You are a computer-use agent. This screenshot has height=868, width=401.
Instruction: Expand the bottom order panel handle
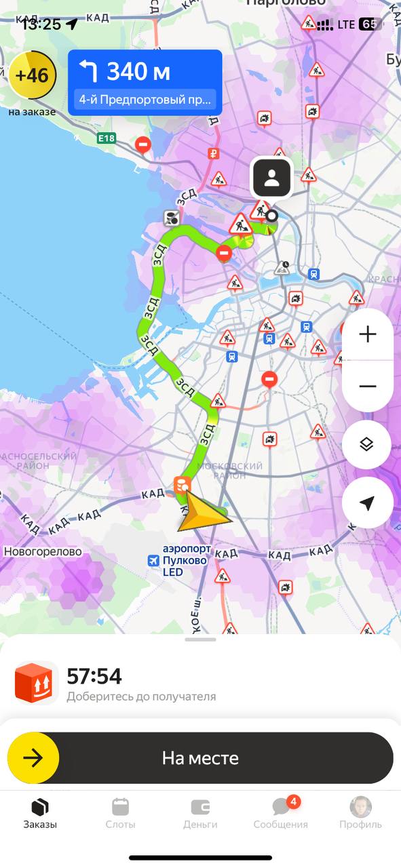tap(200, 639)
